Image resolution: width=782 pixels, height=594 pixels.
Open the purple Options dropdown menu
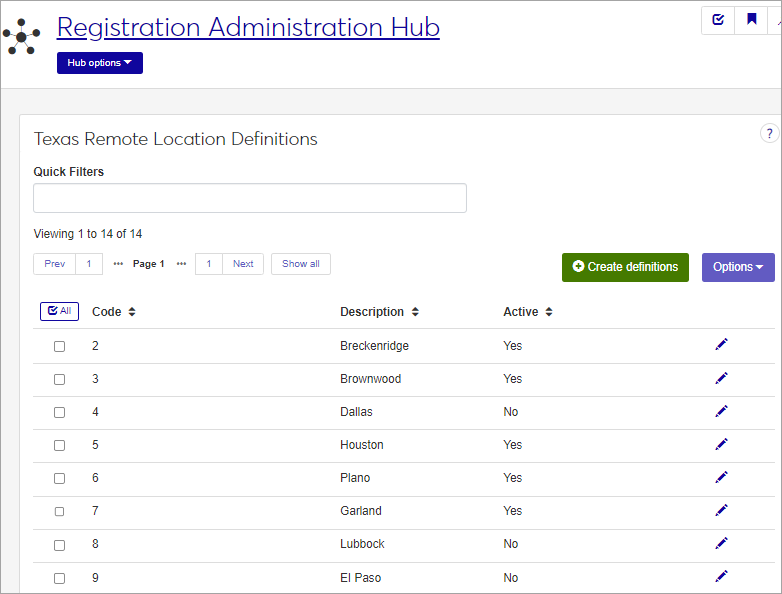[x=738, y=267]
